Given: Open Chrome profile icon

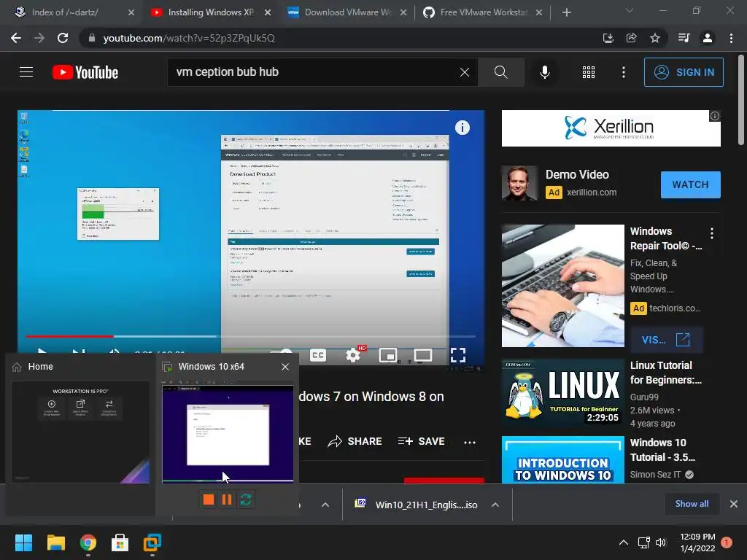Looking at the screenshot, I should 708,38.
